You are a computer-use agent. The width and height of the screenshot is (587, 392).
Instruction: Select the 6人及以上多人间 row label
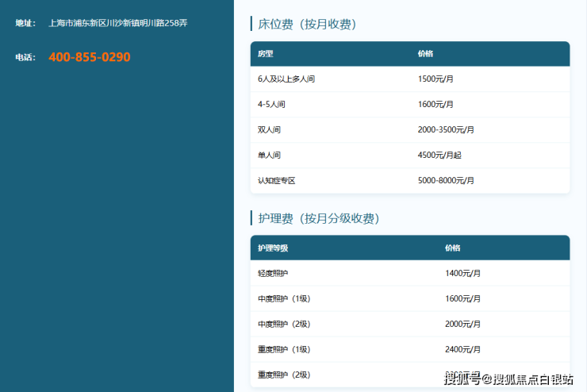(286, 79)
